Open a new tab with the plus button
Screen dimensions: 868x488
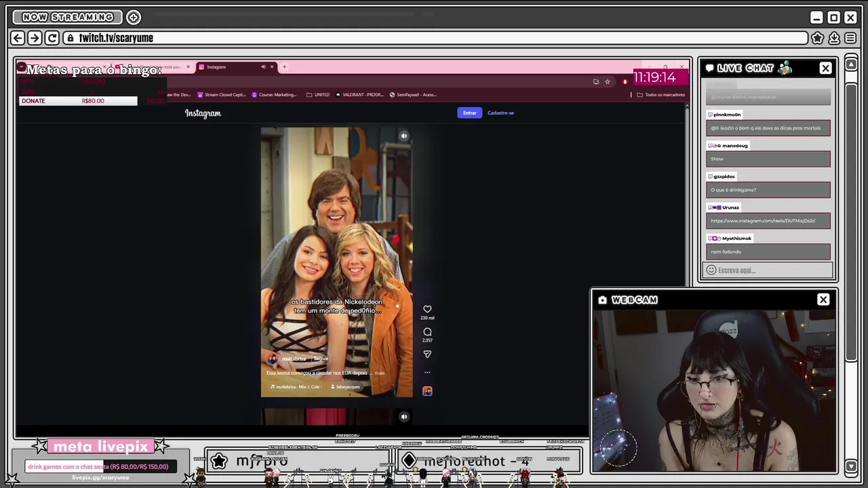click(x=285, y=66)
